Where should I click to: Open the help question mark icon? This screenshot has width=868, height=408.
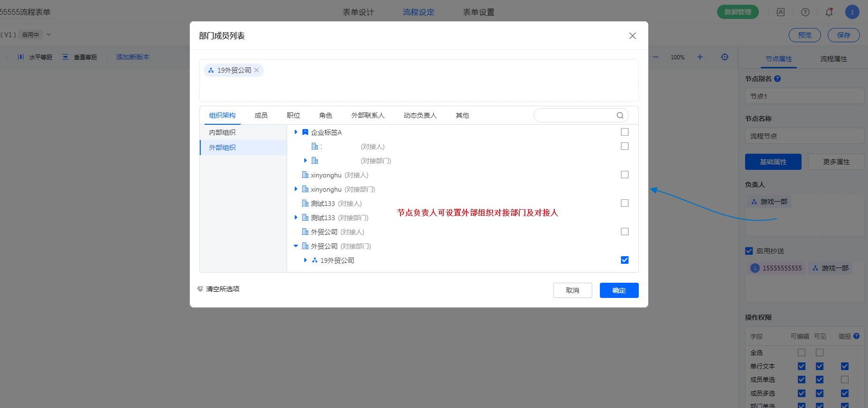click(805, 12)
